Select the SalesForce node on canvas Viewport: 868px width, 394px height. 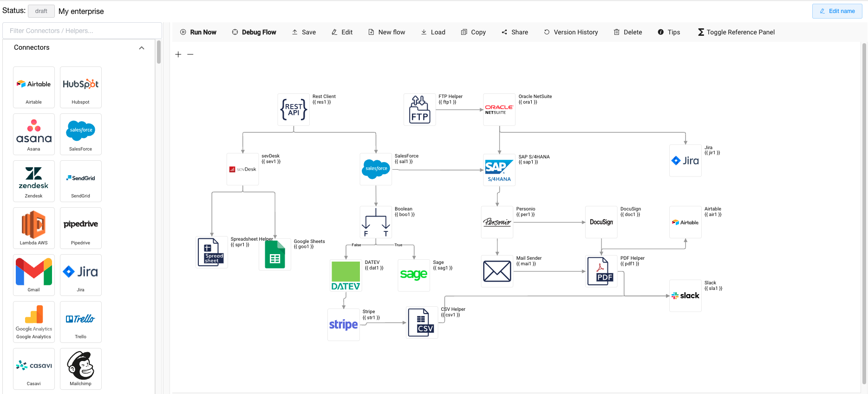coord(376,169)
